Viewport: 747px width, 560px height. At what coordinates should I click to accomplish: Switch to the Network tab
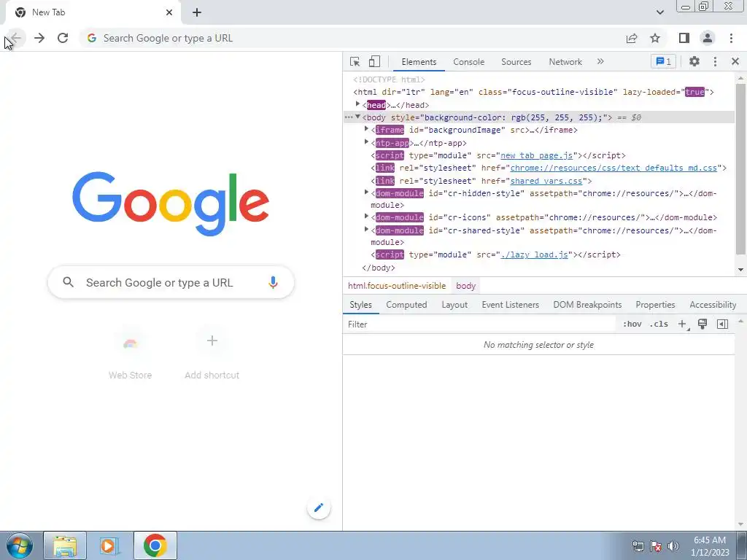565,62
